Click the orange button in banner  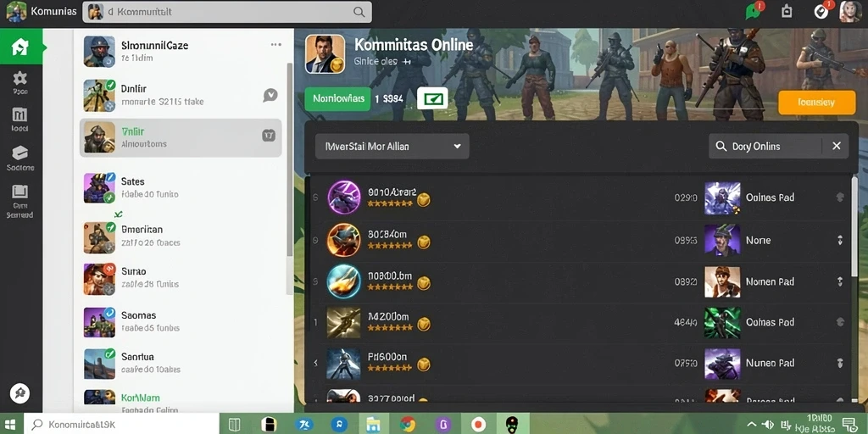click(x=816, y=103)
